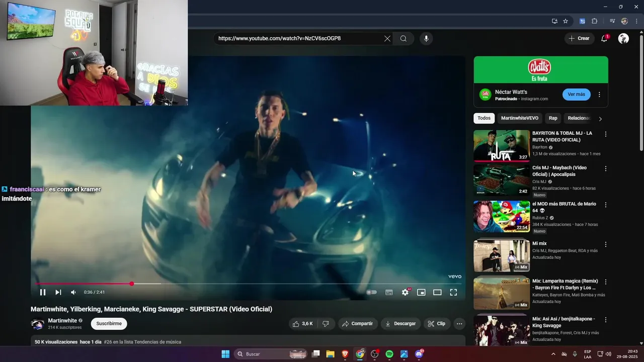The width and height of the screenshot is (644, 362).
Task: Open the Martinwhite channel name link
Action: pos(62,320)
